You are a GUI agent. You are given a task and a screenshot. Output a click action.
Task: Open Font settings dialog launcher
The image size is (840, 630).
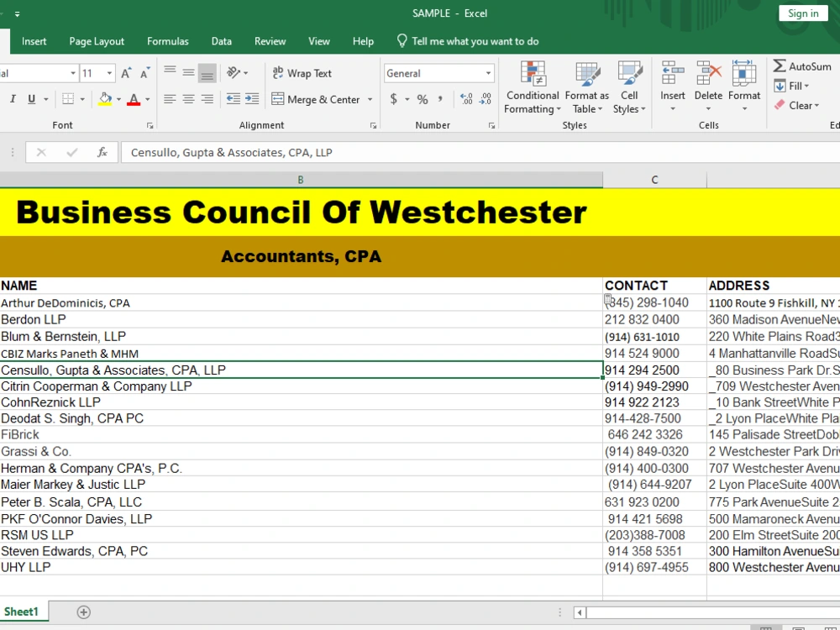click(x=150, y=125)
